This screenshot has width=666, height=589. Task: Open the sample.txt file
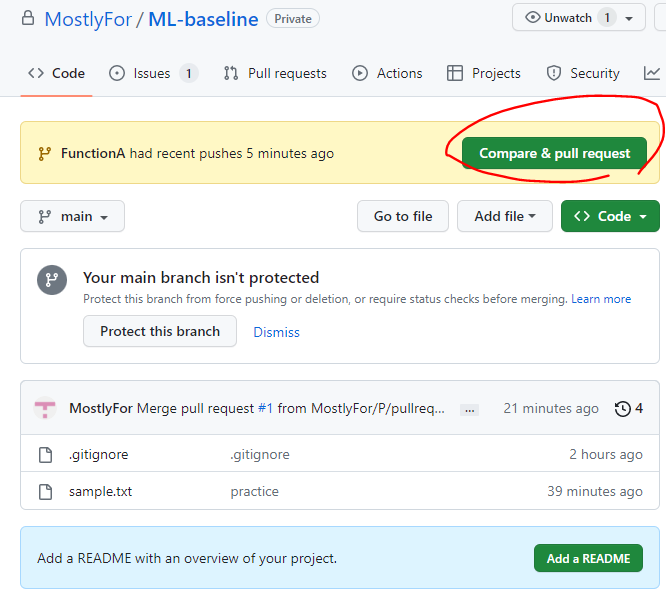pos(101,491)
